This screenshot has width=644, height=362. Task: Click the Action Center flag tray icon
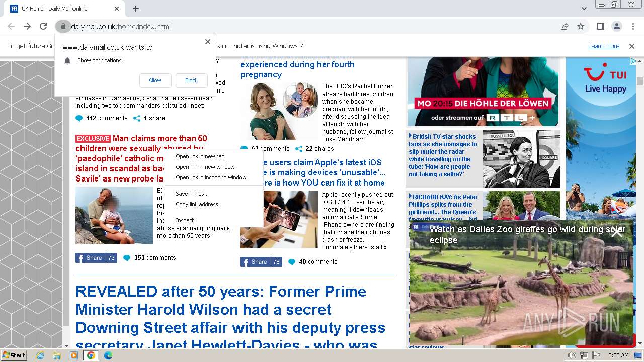596,355
